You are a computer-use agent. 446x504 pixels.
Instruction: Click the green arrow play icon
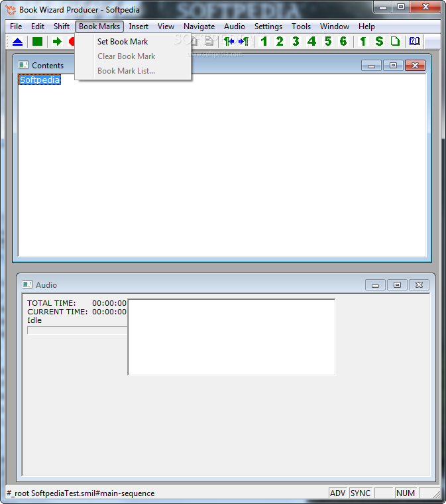(57, 42)
